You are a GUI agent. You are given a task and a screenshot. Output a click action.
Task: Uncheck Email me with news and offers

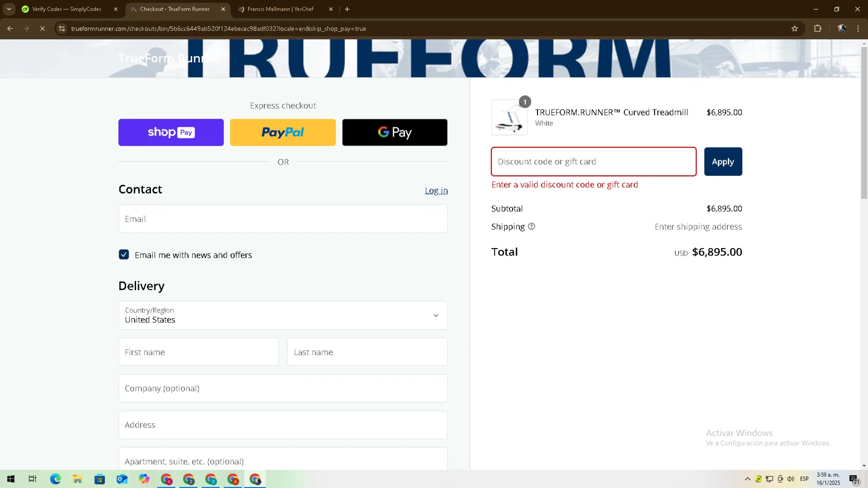pos(124,254)
